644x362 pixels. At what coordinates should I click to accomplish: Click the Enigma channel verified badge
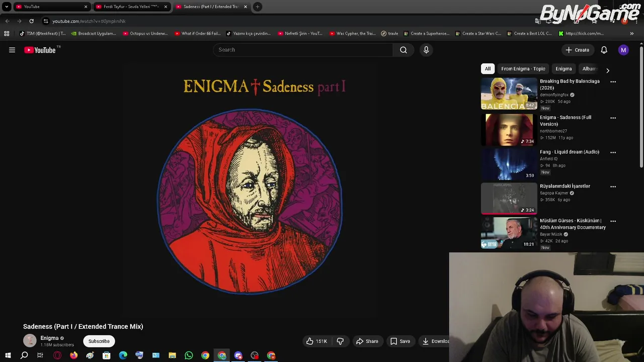click(x=62, y=338)
